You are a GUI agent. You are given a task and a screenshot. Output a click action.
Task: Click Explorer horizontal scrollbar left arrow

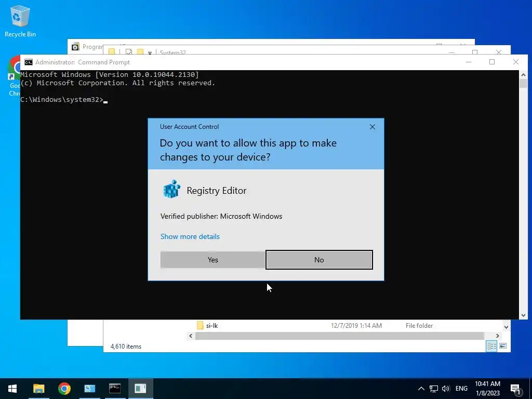(x=191, y=336)
